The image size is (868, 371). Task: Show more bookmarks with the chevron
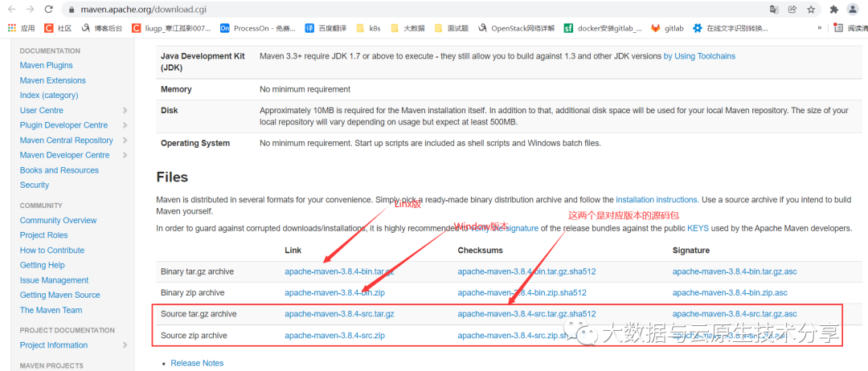point(819,28)
